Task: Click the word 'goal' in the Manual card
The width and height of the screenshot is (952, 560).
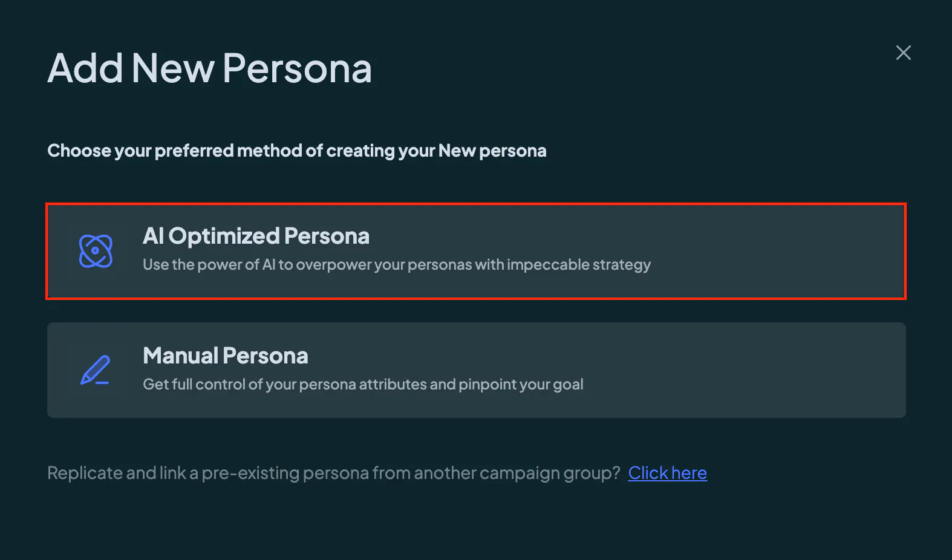Action: [568, 385]
